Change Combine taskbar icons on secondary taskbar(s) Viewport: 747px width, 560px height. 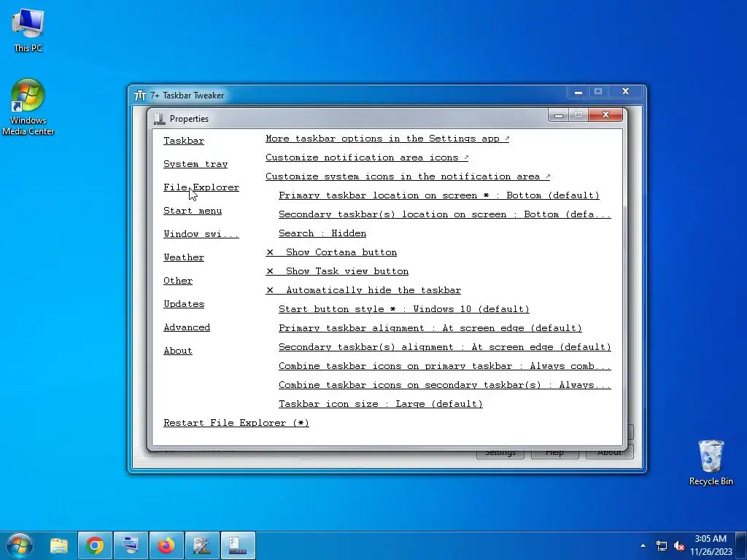click(445, 385)
